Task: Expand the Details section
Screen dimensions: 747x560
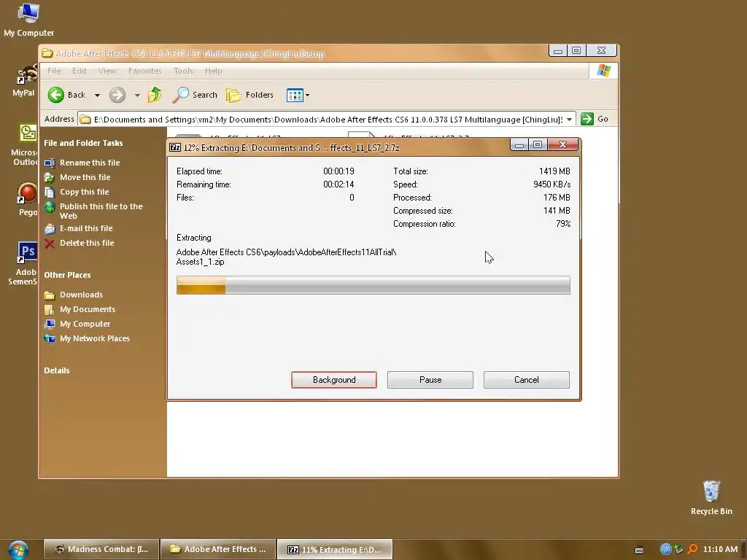Action: 57,370
